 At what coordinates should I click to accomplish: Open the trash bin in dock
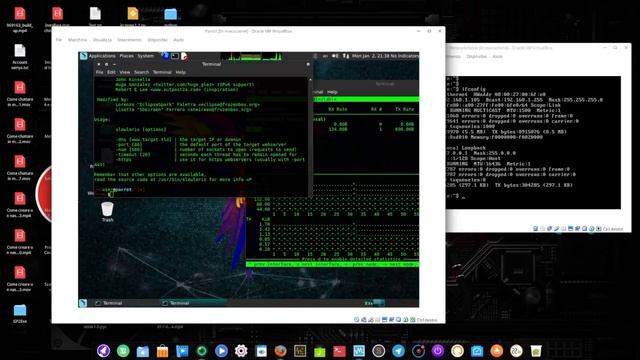point(536,351)
